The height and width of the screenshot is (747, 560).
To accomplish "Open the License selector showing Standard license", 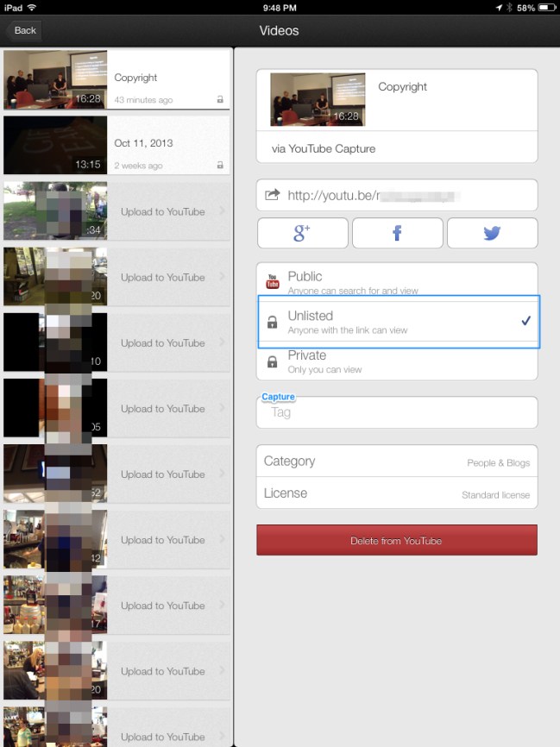I will (x=397, y=493).
